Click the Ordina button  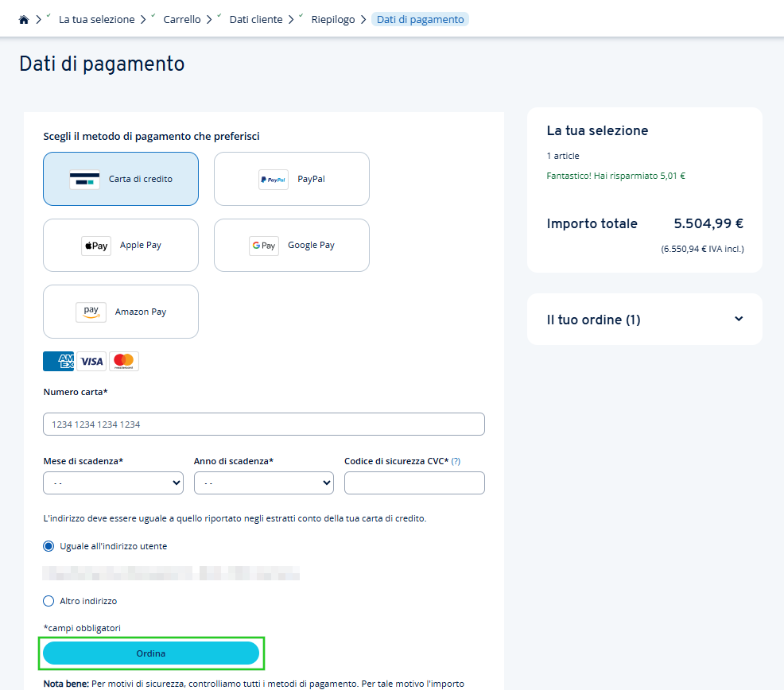[152, 653]
